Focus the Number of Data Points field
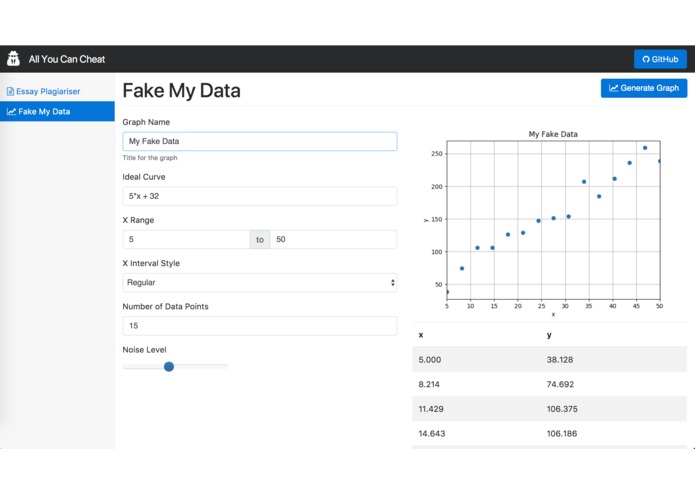This screenshot has height=494, width=695. 259,326
